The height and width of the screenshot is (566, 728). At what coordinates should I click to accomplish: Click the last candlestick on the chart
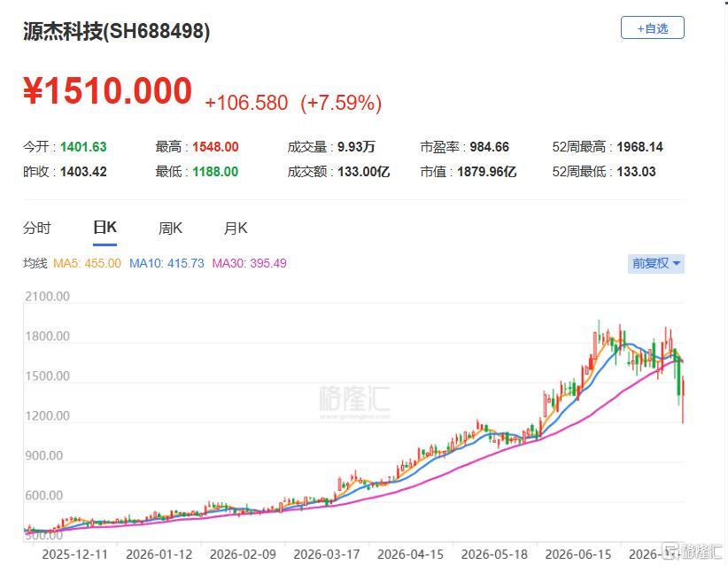click(683, 401)
